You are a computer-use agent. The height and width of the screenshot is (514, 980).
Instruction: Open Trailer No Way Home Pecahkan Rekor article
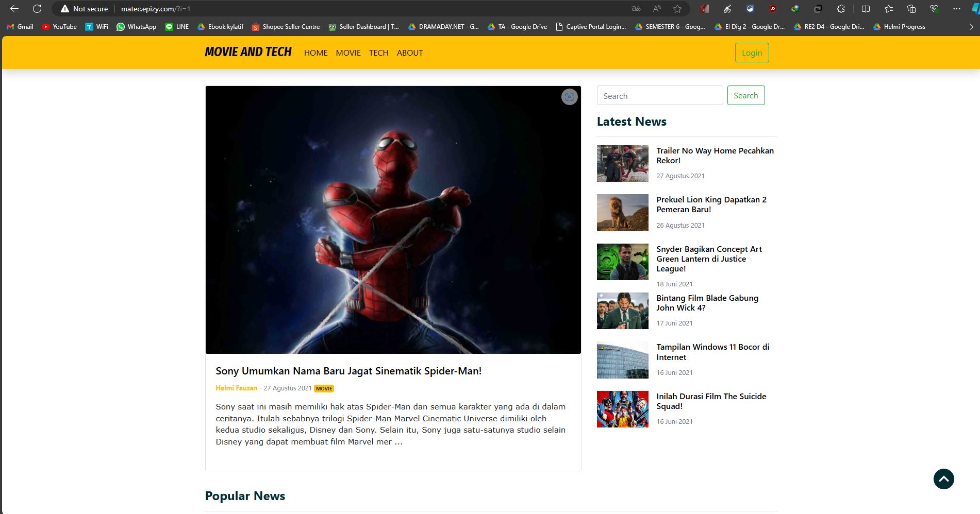(715, 156)
